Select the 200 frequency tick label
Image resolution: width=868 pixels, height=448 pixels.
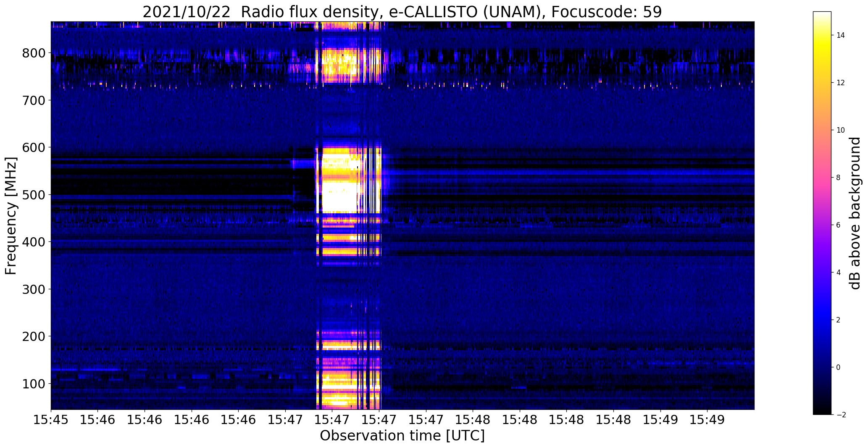(33, 336)
